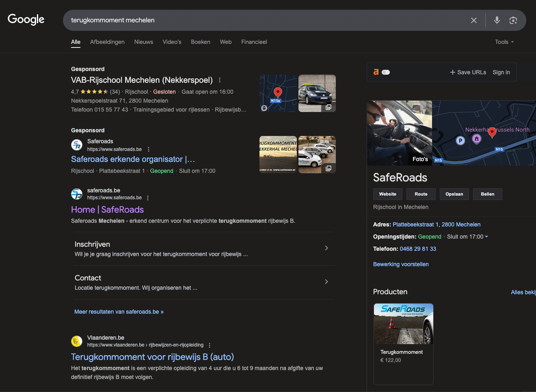536x392 pixels.
Task: Open three-dot menu beside sponsored Saferoads URL
Action: (149, 149)
